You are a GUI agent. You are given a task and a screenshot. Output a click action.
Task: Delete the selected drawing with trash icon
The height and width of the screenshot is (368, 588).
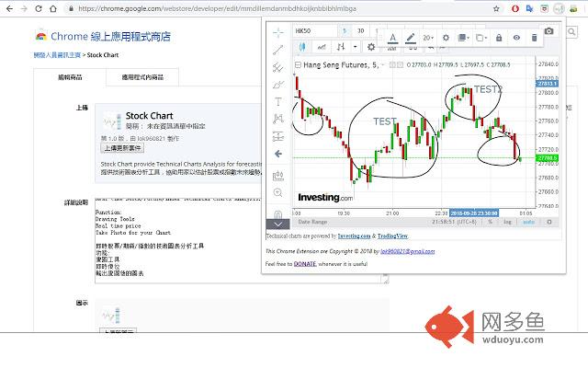534,38
